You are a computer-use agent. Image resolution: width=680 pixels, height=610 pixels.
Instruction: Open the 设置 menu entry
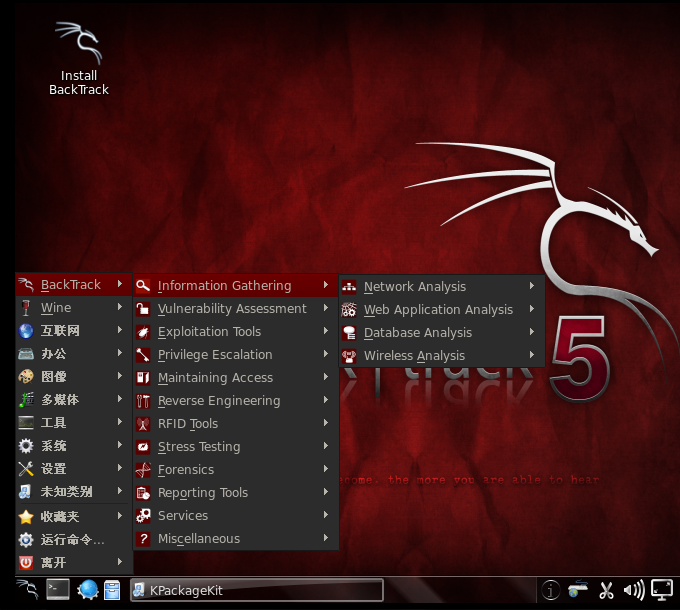pyautogui.click(x=73, y=469)
